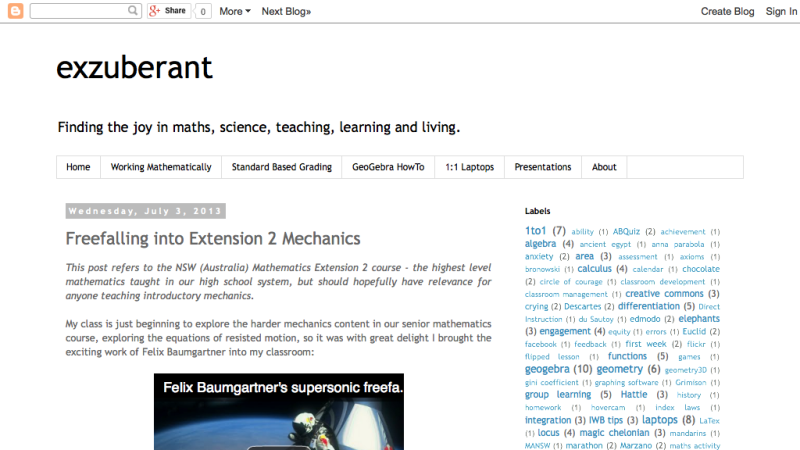Select the graphing software label

(x=626, y=383)
